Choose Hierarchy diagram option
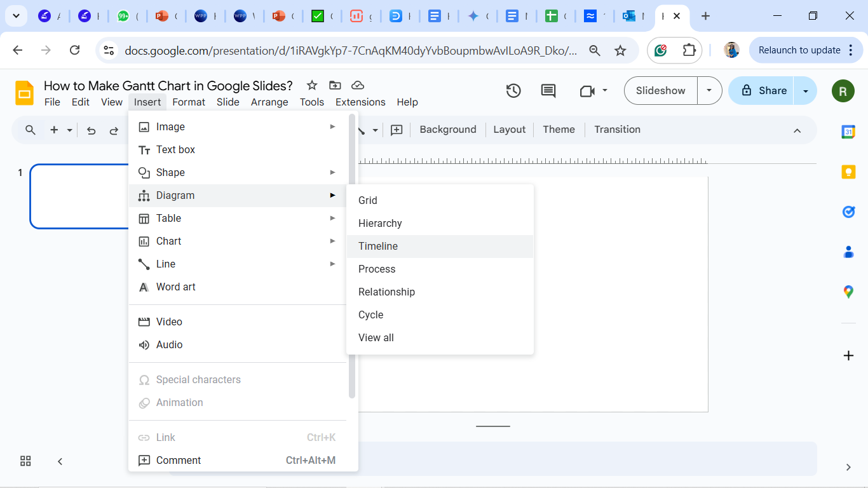This screenshot has height=488, width=868. click(440, 224)
